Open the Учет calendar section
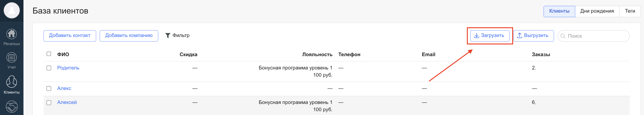The width and height of the screenshot is (644, 115). [12, 58]
